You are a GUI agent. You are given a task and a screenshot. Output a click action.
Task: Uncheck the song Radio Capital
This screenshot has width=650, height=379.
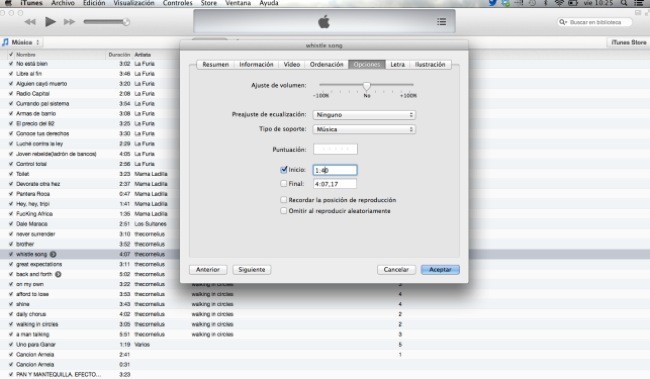pyautogui.click(x=10, y=94)
